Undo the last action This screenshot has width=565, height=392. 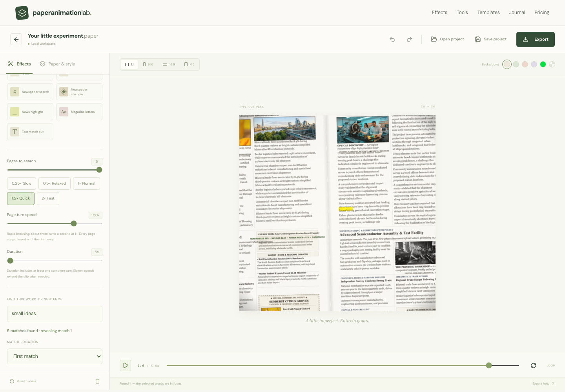pyautogui.click(x=392, y=39)
